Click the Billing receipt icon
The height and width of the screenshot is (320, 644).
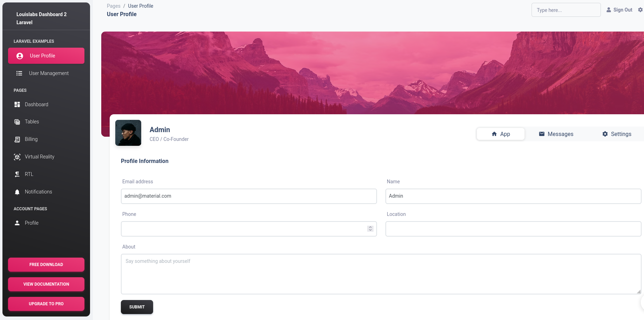point(17,139)
